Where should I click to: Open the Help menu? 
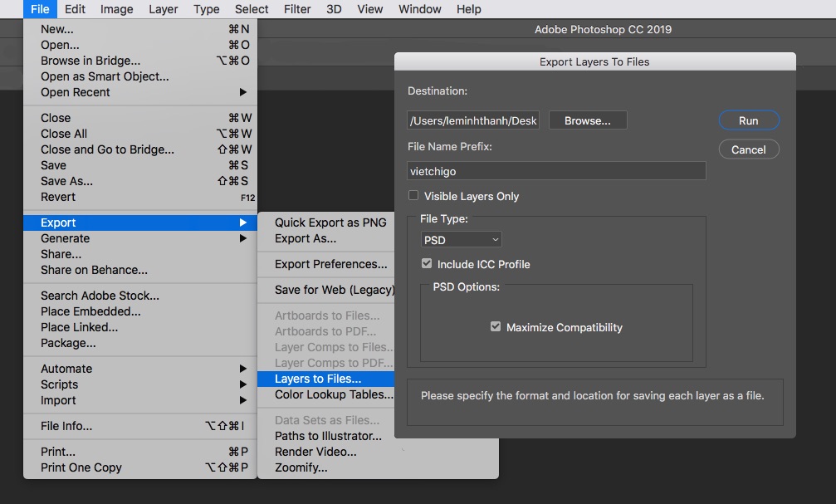pos(469,9)
